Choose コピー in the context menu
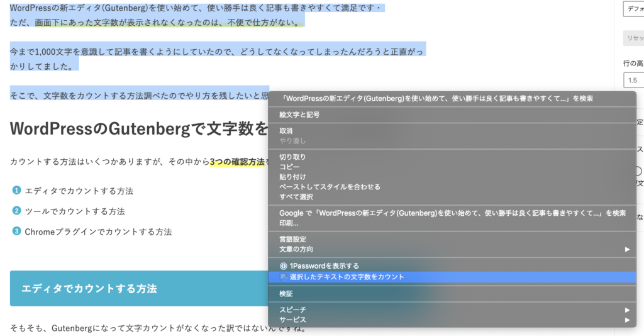This screenshot has width=644, height=336. [452, 167]
